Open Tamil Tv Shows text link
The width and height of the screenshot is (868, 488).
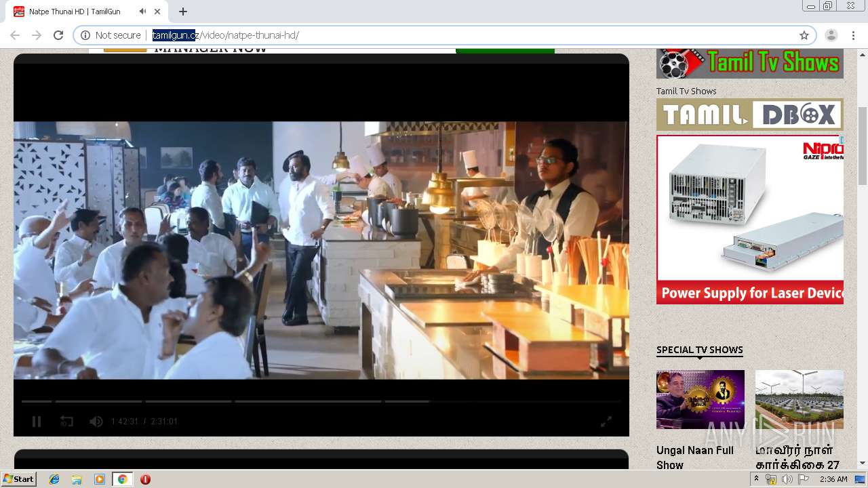pyautogui.click(x=686, y=91)
